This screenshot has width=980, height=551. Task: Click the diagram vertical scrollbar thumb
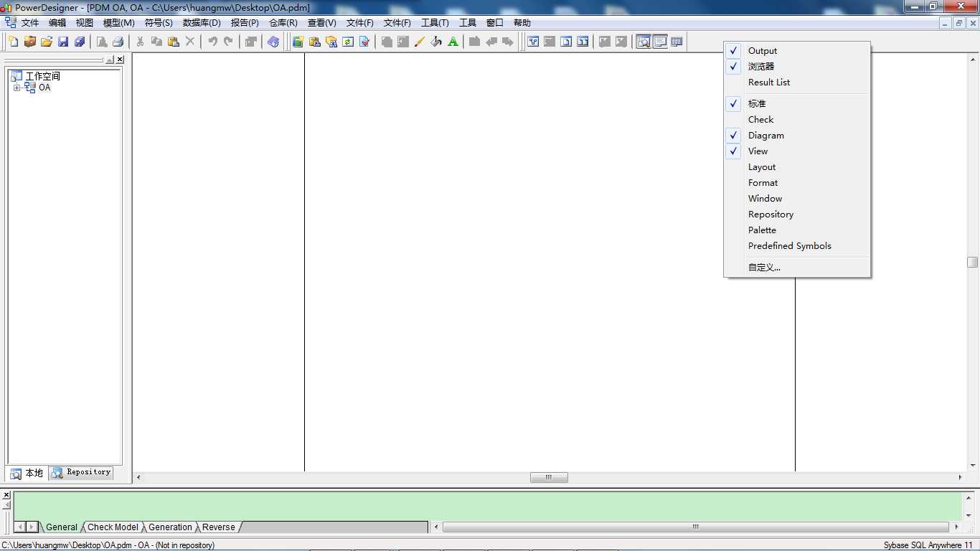point(973,262)
